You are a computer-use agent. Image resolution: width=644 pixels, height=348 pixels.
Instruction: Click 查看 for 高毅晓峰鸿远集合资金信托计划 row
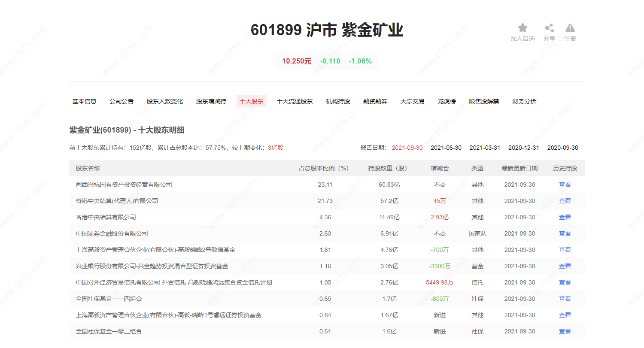pyautogui.click(x=565, y=282)
